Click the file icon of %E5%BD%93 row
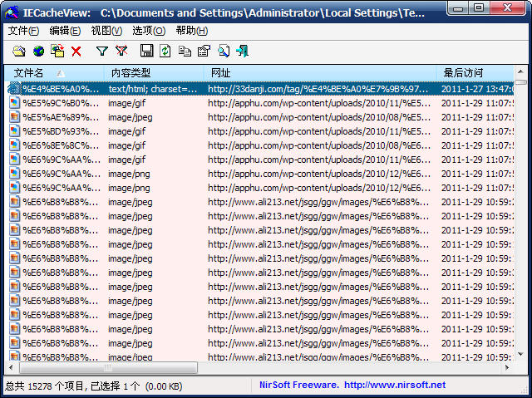The height and width of the screenshot is (398, 532). tap(14, 130)
